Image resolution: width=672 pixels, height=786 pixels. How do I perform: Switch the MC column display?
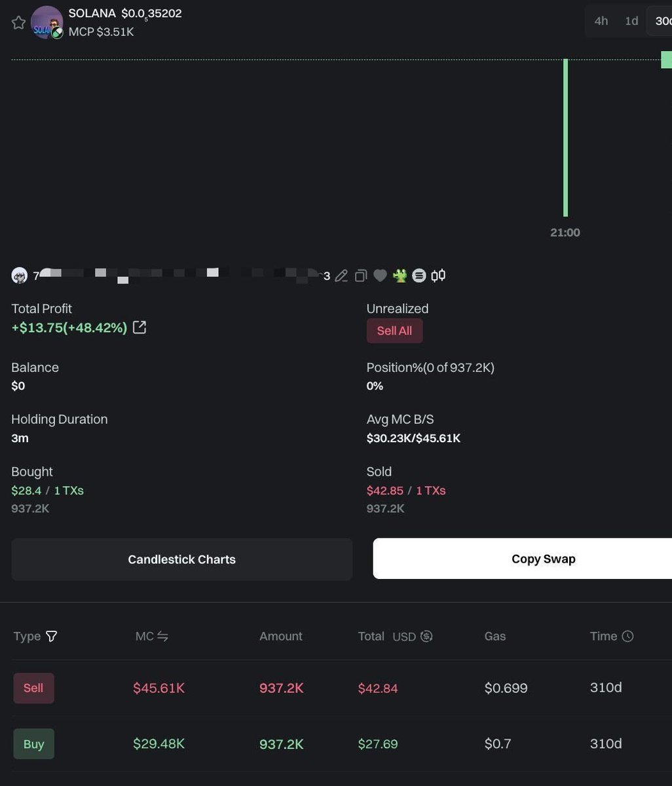[162, 636]
